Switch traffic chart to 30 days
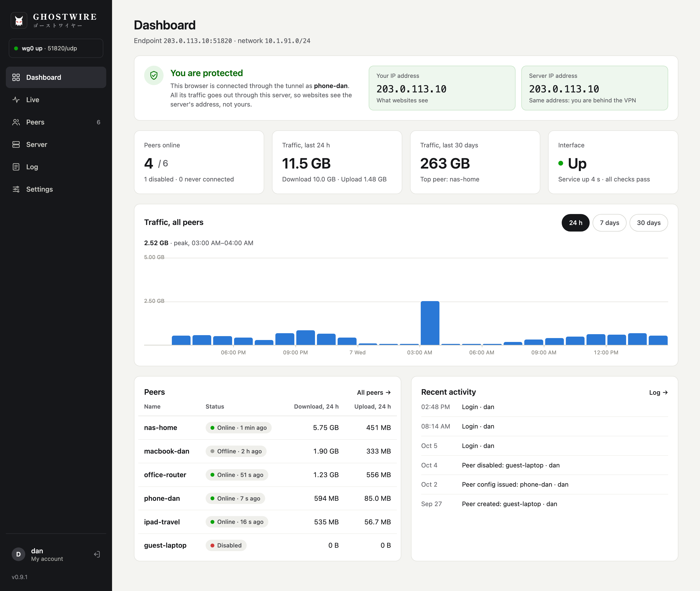The width and height of the screenshot is (700, 591). coord(648,223)
